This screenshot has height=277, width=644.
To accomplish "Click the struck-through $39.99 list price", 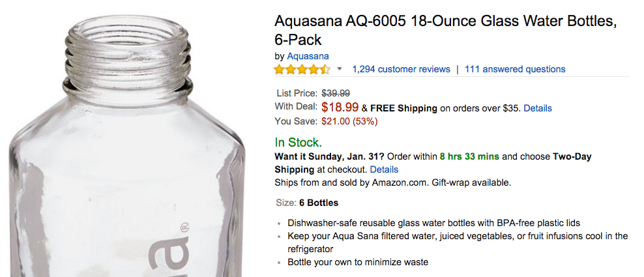I will tap(336, 93).
